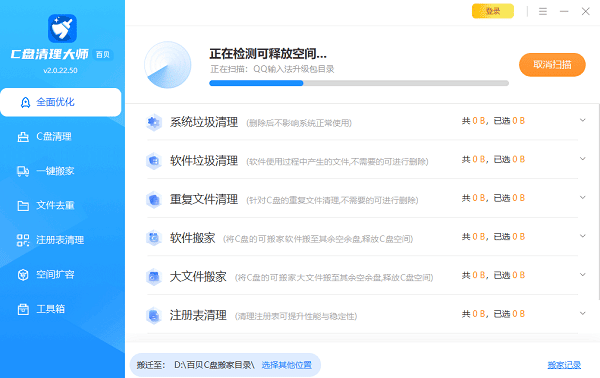Image resolution: width=600 pixels, height=378 pixels.
Task: Click the 全面优化 rocket icon
Action: pyautogui.click(x=25, y=102)
